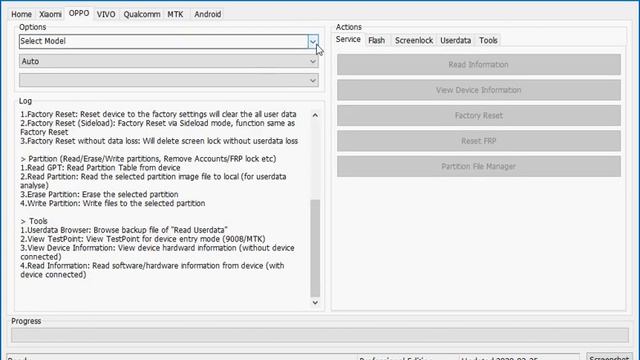Switch to the Xiaomi tab

[50, 14]
